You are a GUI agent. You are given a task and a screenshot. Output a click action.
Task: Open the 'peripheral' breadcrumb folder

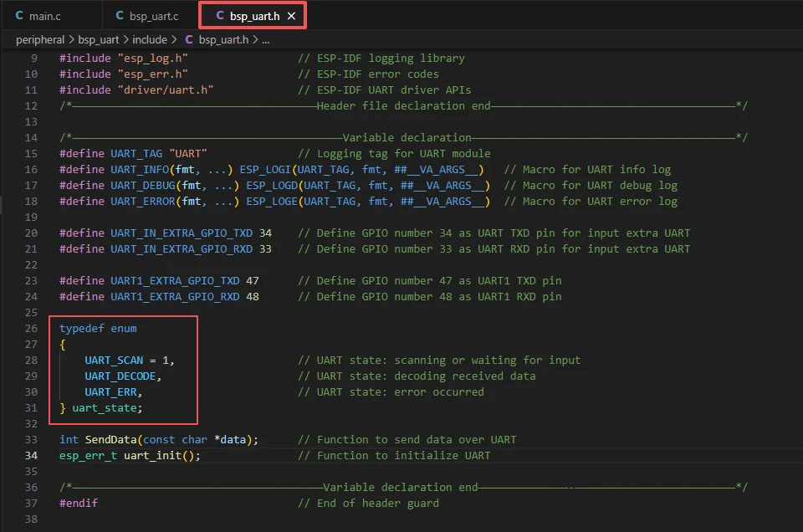click(40, 39)
